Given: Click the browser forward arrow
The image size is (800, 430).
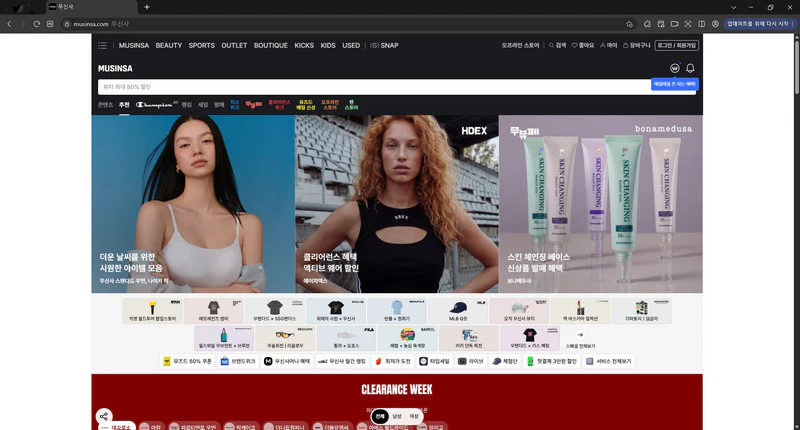Looking at the screenshot, I should pos(23,24).
